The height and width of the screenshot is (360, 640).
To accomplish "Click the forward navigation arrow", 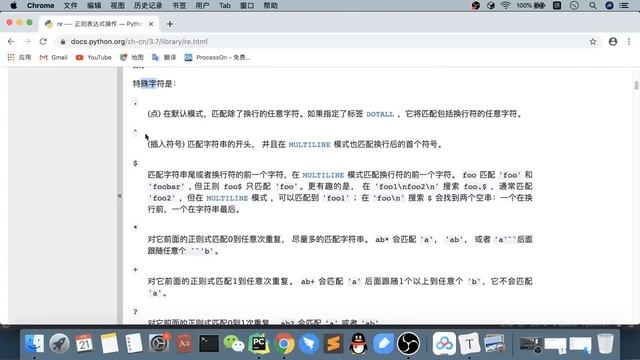I will click(x=27, y=42).
